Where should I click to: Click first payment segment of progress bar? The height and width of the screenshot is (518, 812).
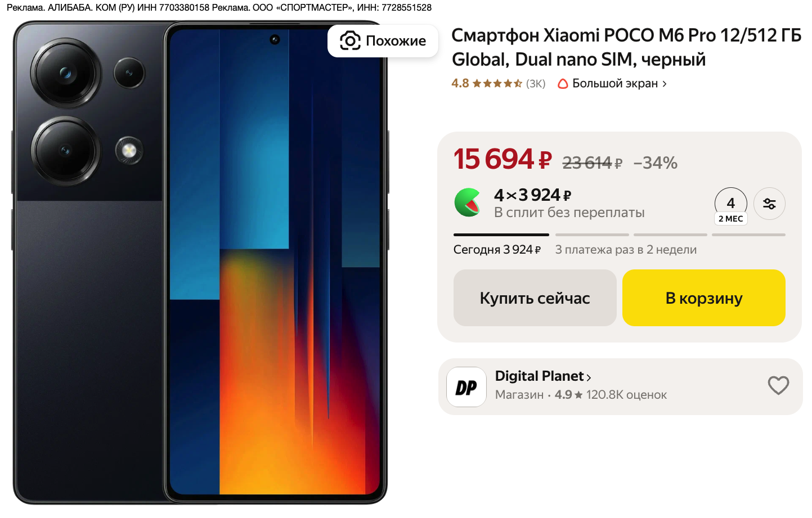(x=501, y=235)
